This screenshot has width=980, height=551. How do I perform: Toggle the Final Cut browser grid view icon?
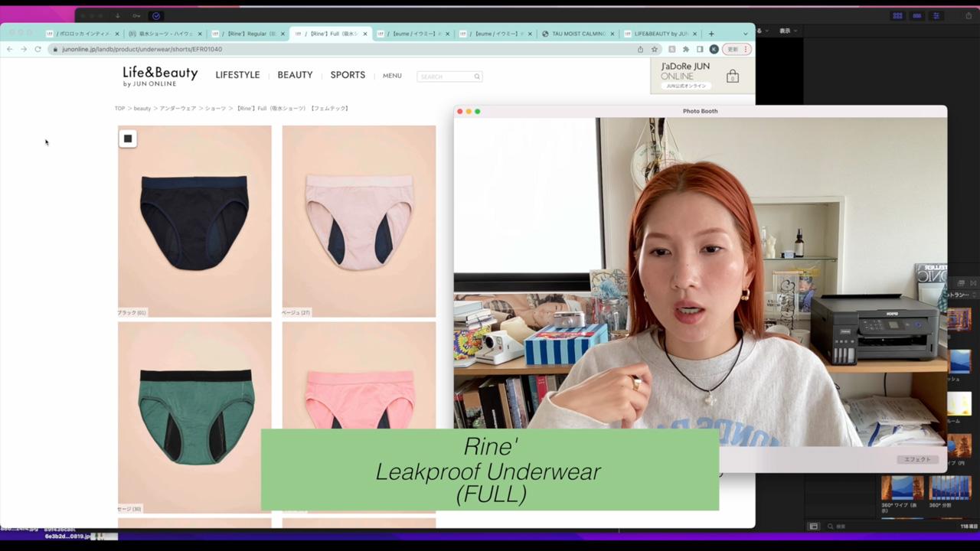897,16
